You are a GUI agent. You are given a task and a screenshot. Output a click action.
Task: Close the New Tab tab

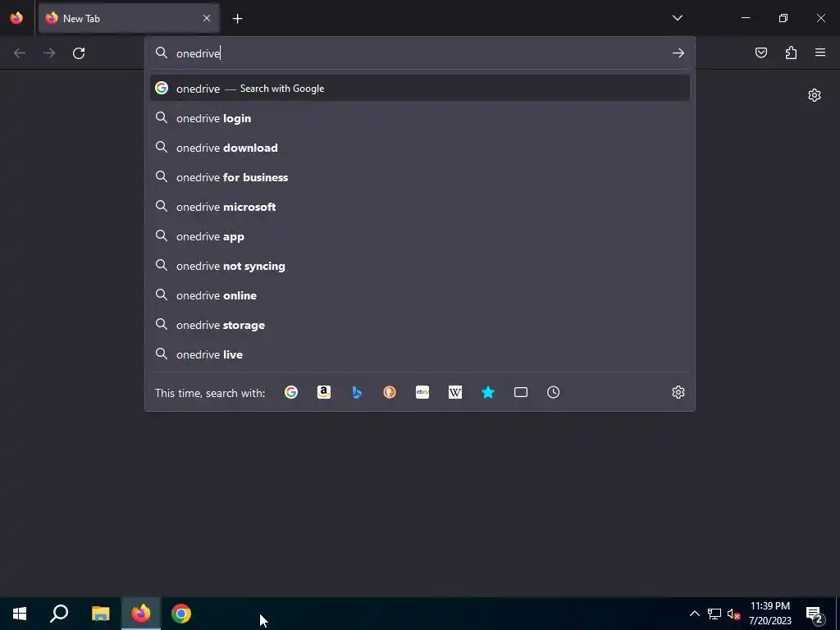pyautogui.click(x=207, y=18)
